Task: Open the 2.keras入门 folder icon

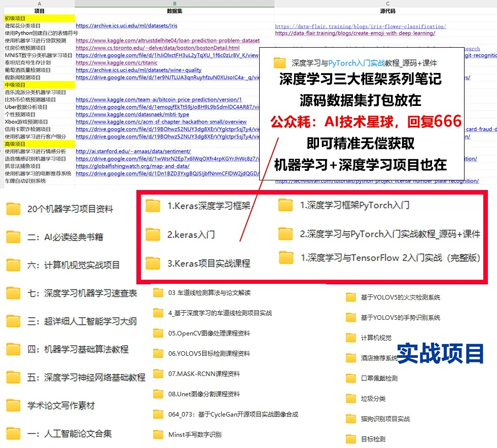Action: tap(153, 235)
